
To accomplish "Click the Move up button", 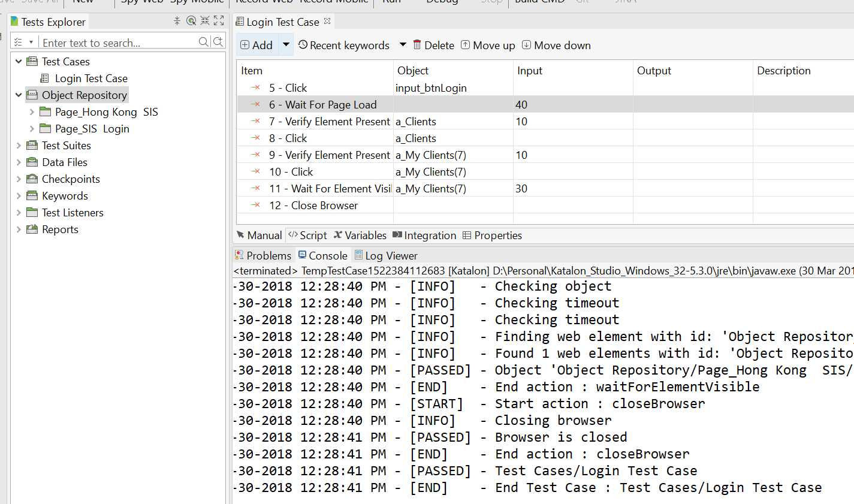I will tap(488, 45).
